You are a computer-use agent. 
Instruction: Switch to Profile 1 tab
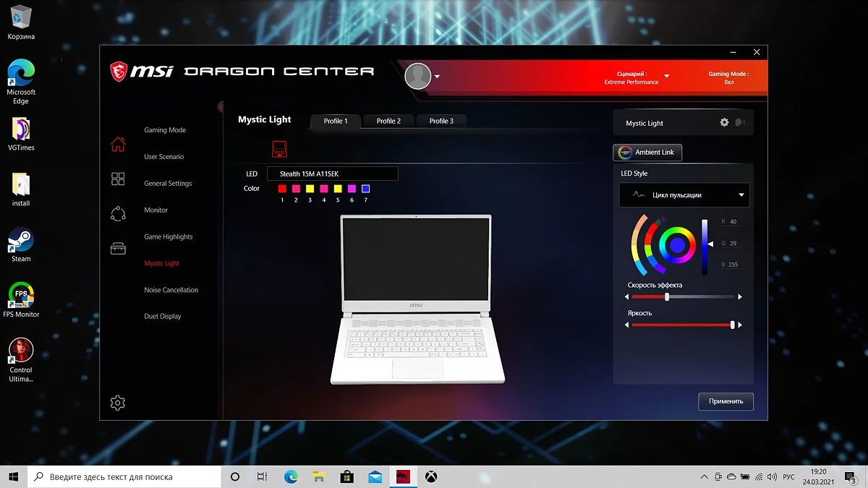click(x=336, y=121)
